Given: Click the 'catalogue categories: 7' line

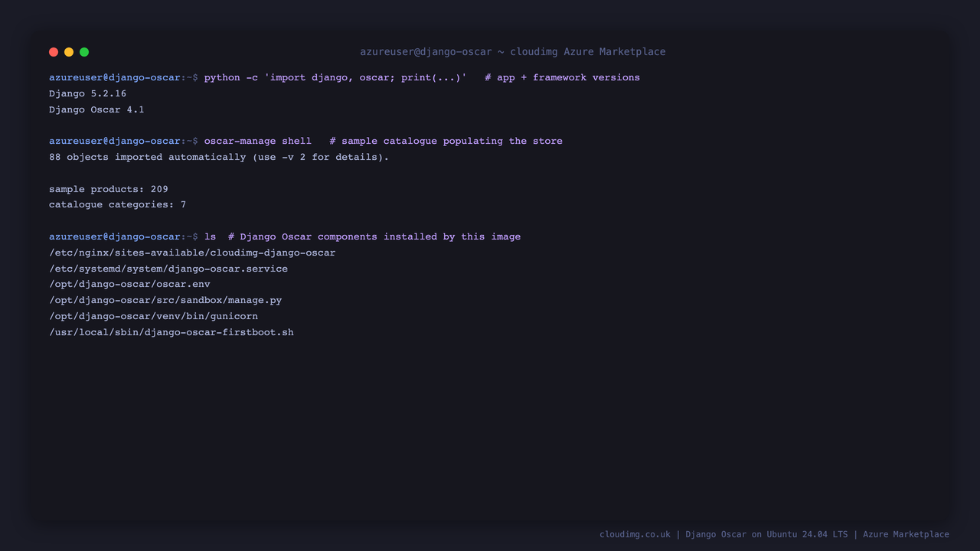Looking at the screenshot, I should (x=117, y=204).
